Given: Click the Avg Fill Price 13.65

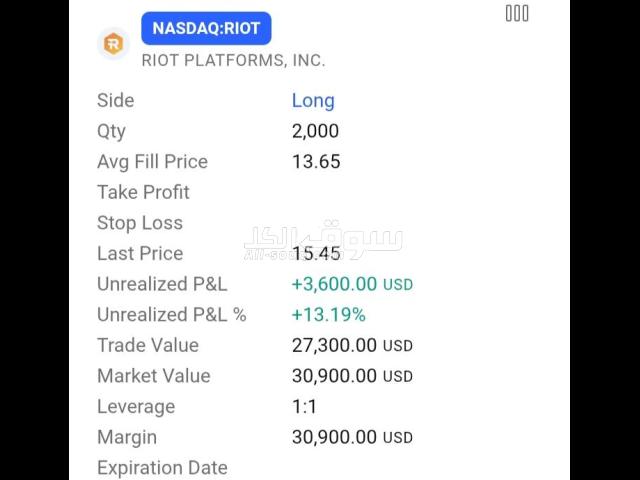Looking at the screenshot, I should (316, 162).
